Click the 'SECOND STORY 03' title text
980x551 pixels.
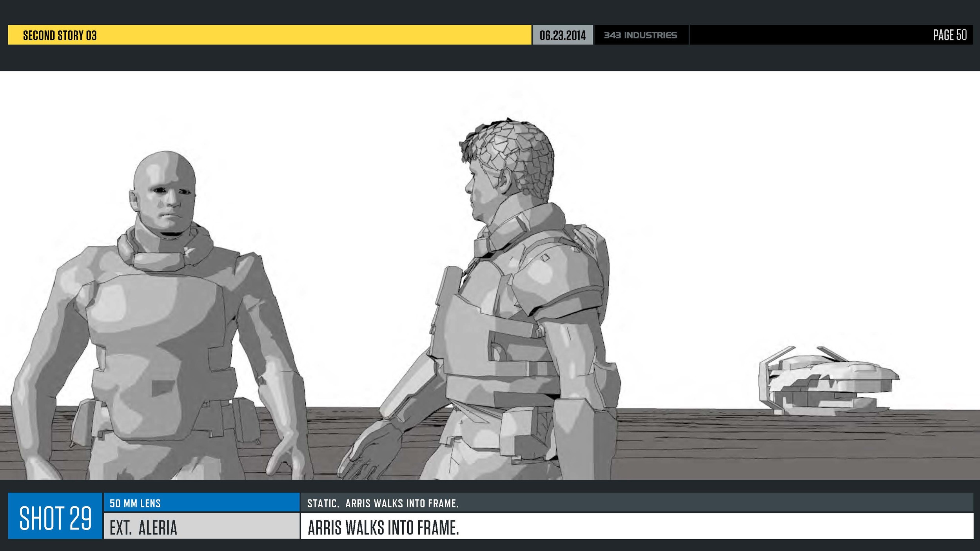click(x=60, y=35)
